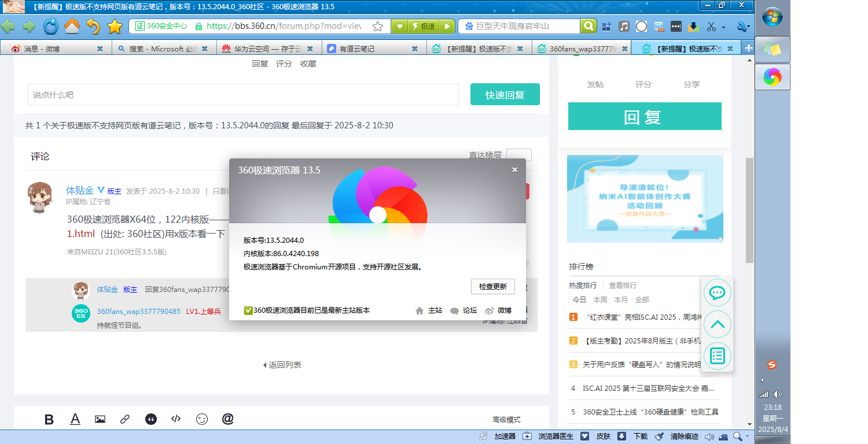Click the browser home icon
Image resolution: width=868 pixels, height=444 pixels.
72,26
